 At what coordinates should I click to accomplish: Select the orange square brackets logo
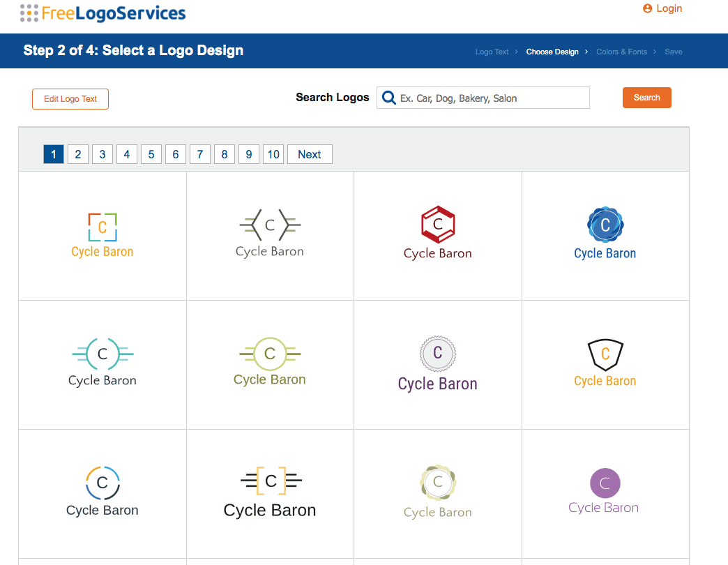click(x=103, y=236)
